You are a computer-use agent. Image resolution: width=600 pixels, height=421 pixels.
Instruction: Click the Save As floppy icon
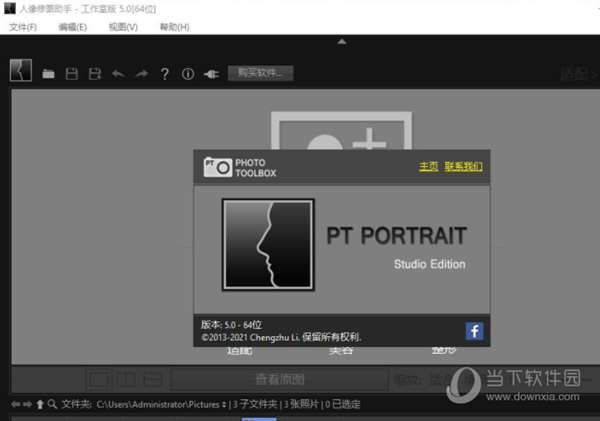[95, 73]
